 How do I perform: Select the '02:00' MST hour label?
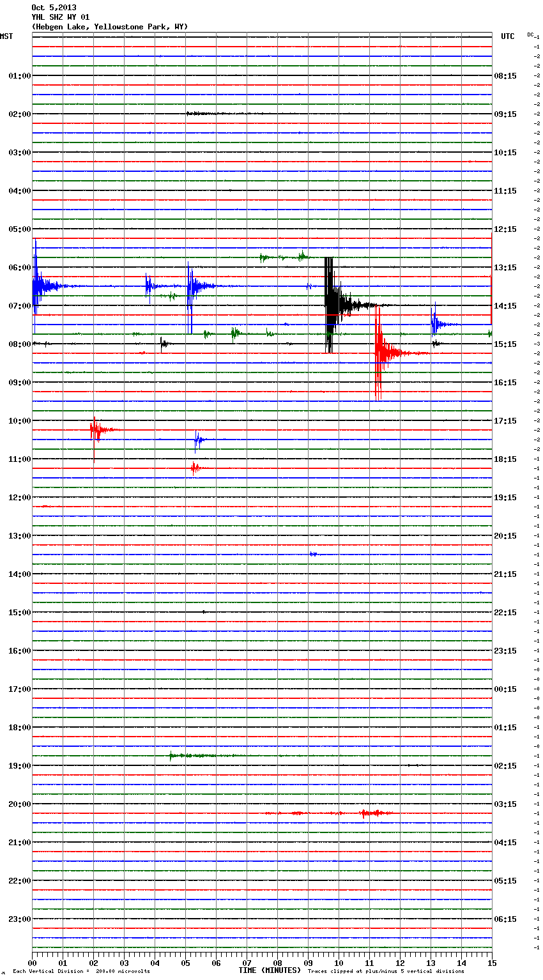pyautogui.click(x=20, y=114)
